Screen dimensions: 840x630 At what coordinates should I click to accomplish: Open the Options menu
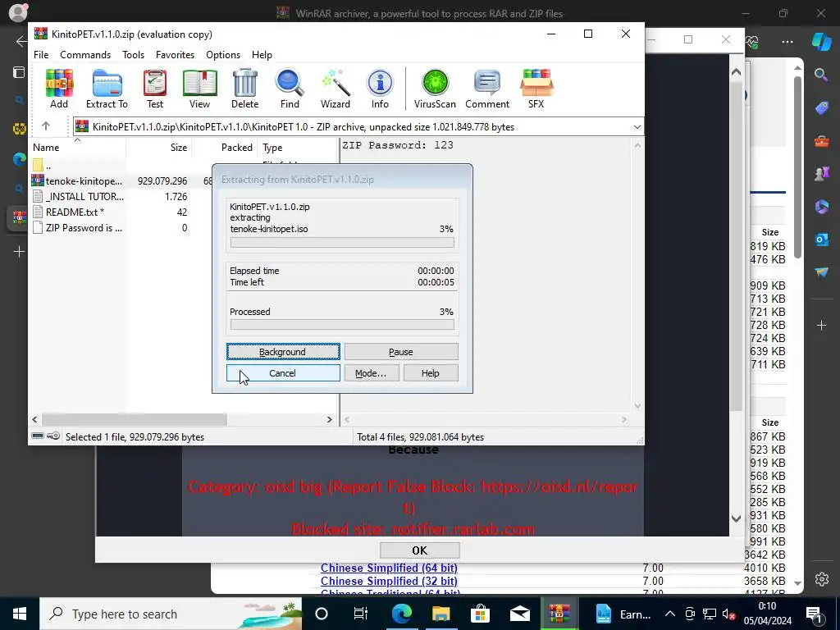pyautogui.click(x=223, y=55)
